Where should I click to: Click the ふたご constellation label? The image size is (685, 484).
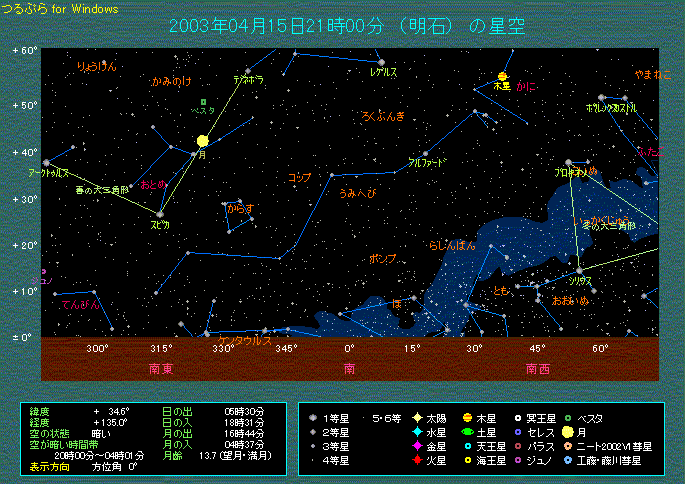650,152
